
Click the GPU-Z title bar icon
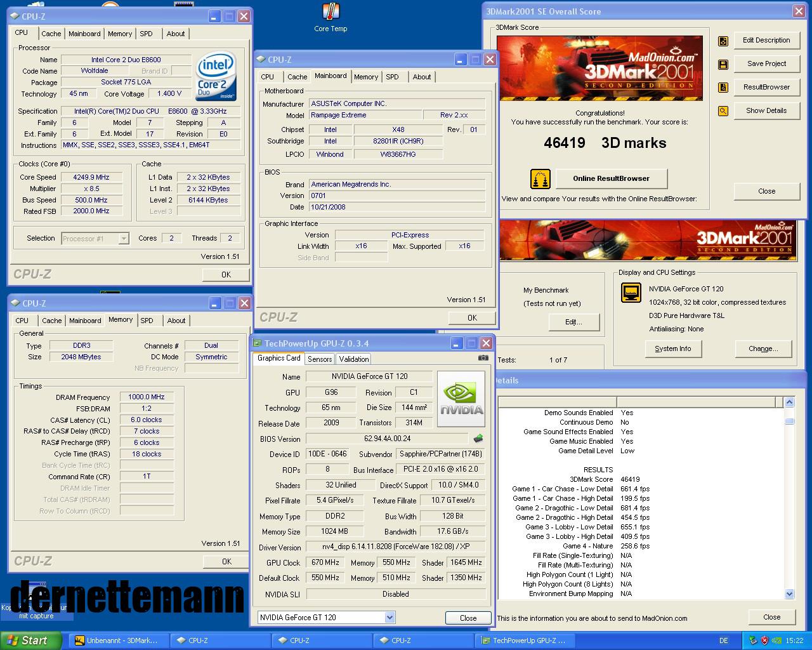tap(258, 343)
